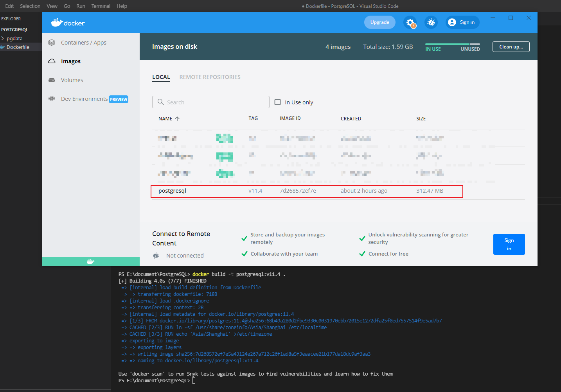Click the 'about 2 hours ago' cell
This screenshot has width=561, height=392.
click(364, 191)
